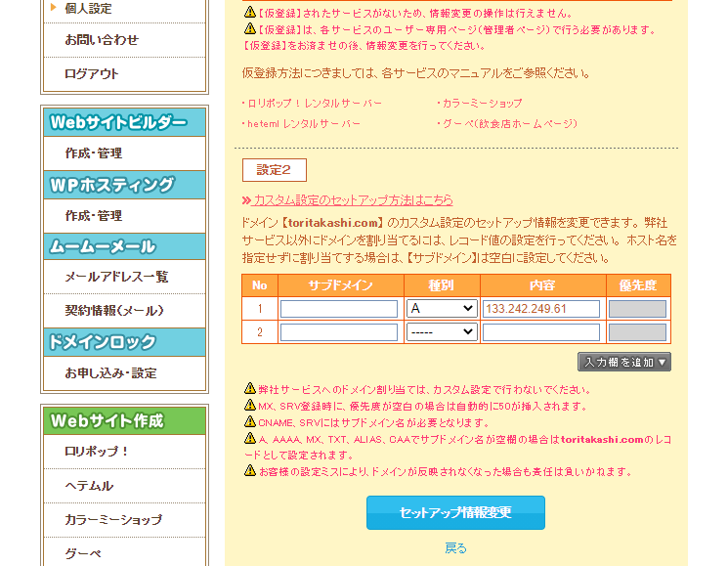This screenshot has height=566, width=728.
Task: Click the Webサイト作成 header
Action: point(124,421)
